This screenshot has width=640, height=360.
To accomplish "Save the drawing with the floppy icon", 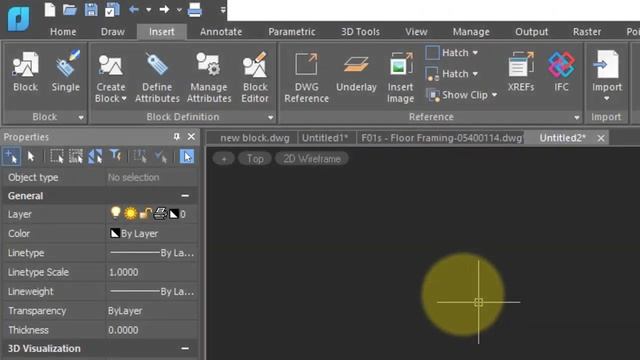I will (91, 9).
